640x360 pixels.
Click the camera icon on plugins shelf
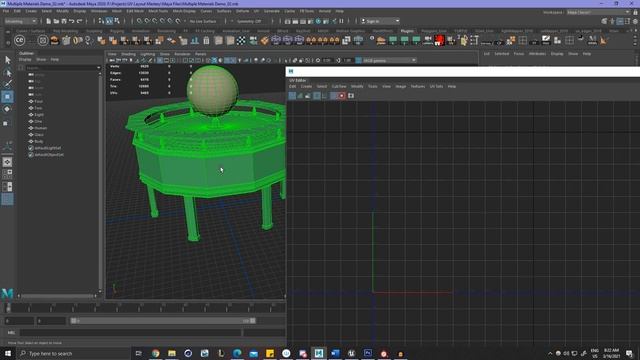428,40
